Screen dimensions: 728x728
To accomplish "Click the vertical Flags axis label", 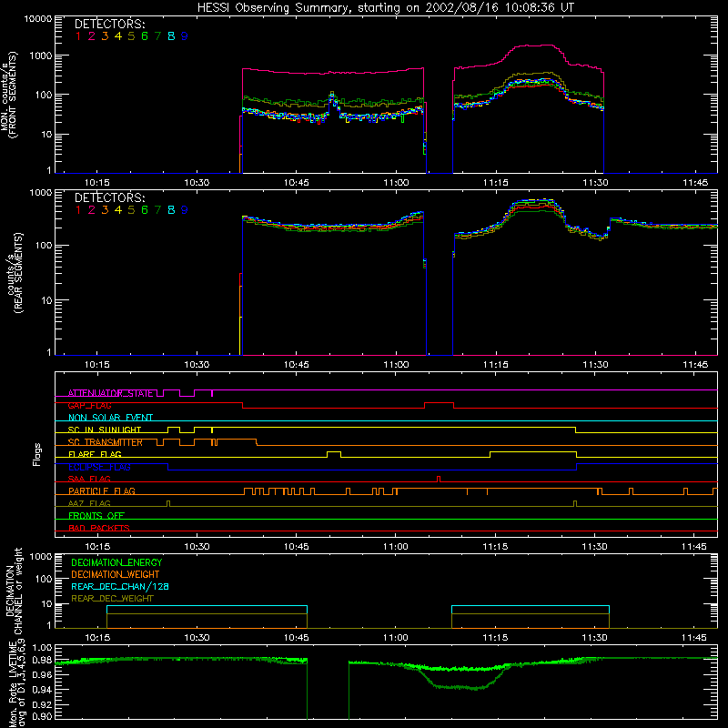I will pos(37,454).
